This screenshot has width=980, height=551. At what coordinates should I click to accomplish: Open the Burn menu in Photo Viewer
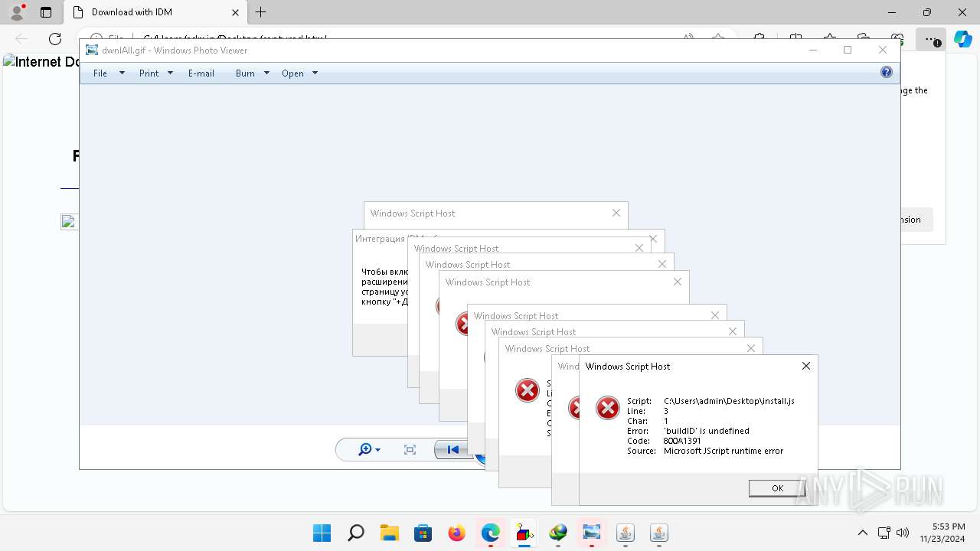click(x=245, y=73)
